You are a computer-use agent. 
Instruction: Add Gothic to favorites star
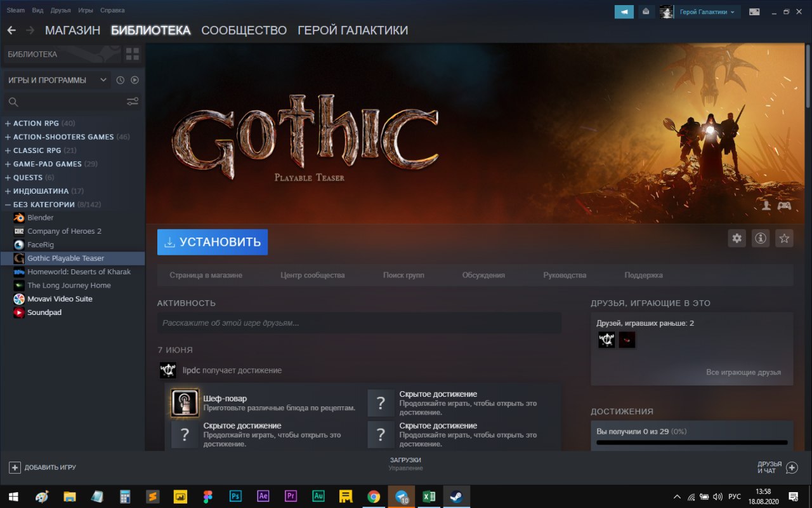coord(785,238)
